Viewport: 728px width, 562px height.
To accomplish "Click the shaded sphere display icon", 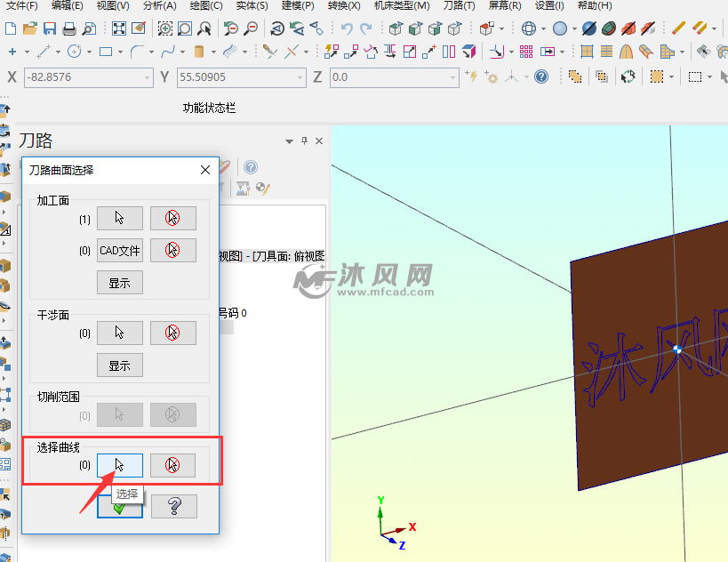I will click(x=560, y=28).
